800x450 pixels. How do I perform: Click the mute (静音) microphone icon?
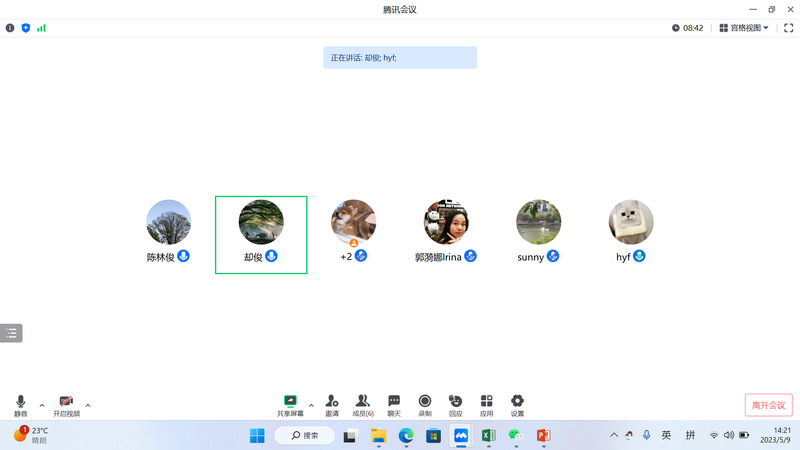(20, 402)
